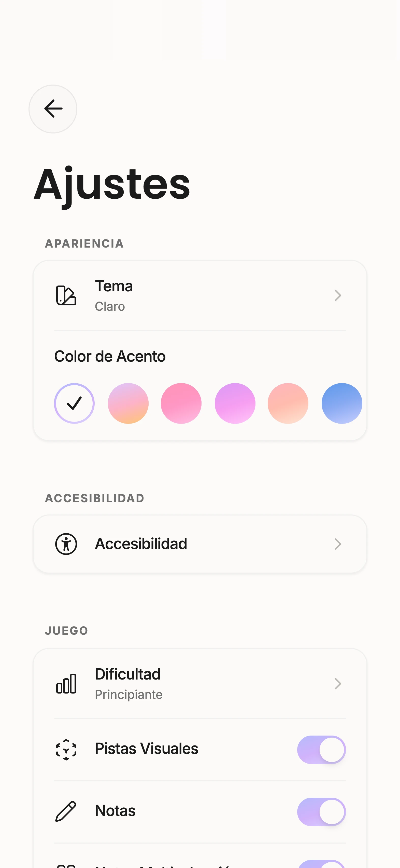Click the Accesibilidad person icon

pyautogui.click(x=66, y=544)
